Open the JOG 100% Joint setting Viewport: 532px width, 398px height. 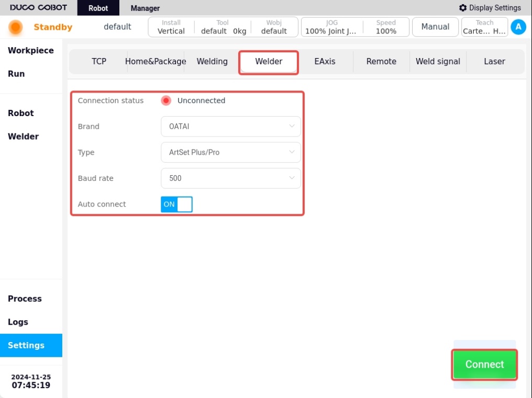tap(331, 27)
